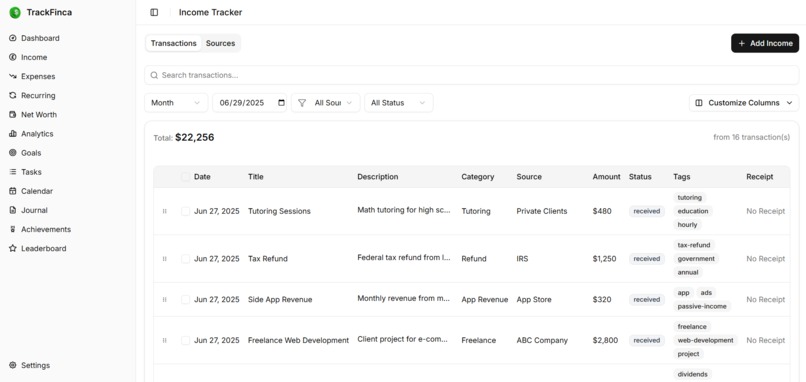
Task: Switch to the Transactions tab
Action: (x=174, y=43)
